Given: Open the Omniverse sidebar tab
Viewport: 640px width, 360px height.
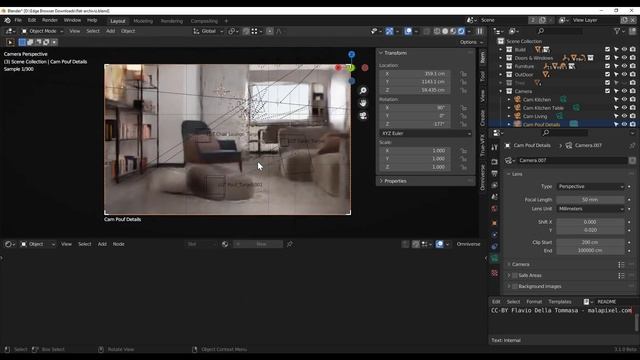Looking at the screenshot, I should click(x=482, y=177).
